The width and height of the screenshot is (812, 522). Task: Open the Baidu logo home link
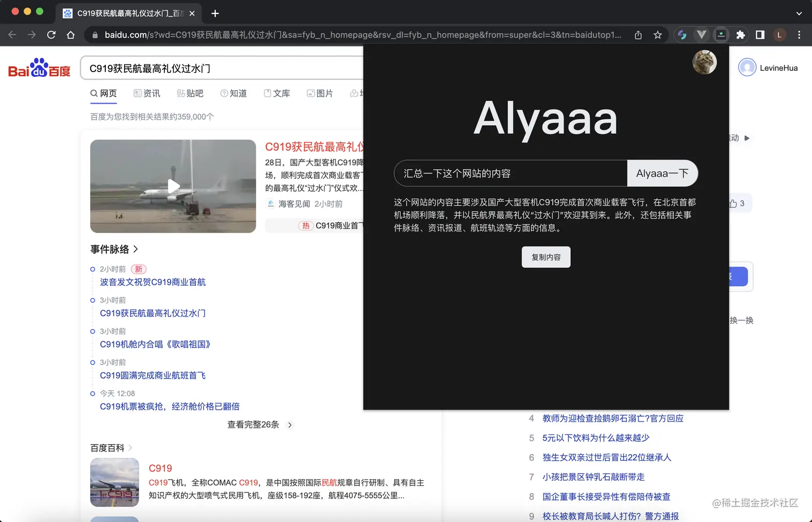click(39, 68)
